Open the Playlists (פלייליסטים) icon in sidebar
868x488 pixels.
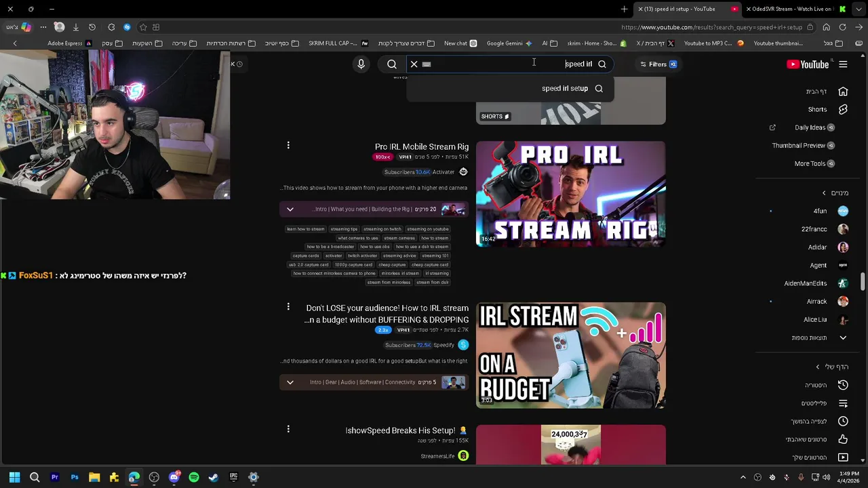(x=843, y=403)
